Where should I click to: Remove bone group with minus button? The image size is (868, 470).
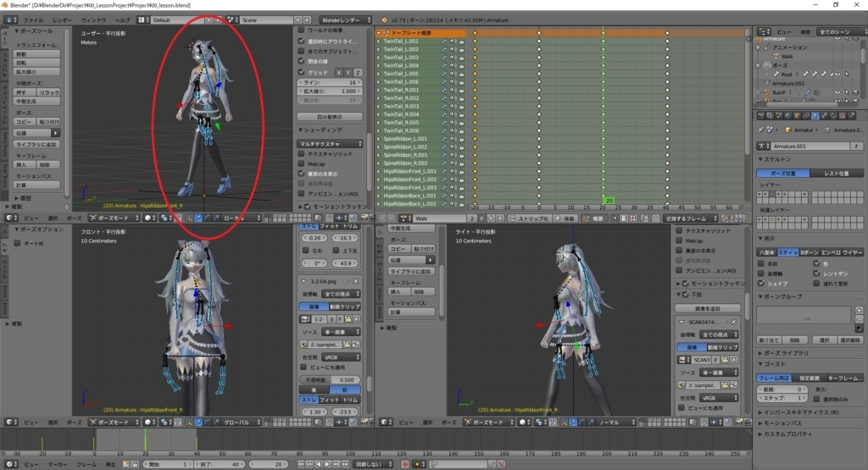click(x=860, y=319)
